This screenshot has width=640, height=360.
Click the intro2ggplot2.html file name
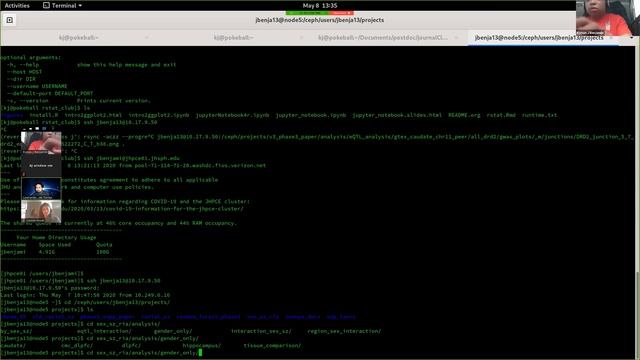pyautogui.click(x=93, y=115)
